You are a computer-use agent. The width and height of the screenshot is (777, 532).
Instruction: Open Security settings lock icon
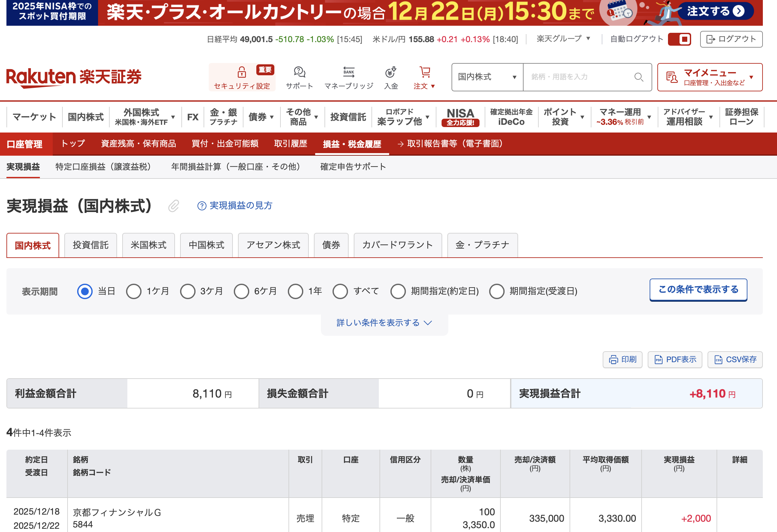(242, 72)
